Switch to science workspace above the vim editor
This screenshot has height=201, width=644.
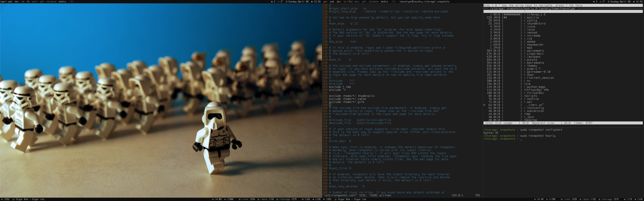coord(373,2)
